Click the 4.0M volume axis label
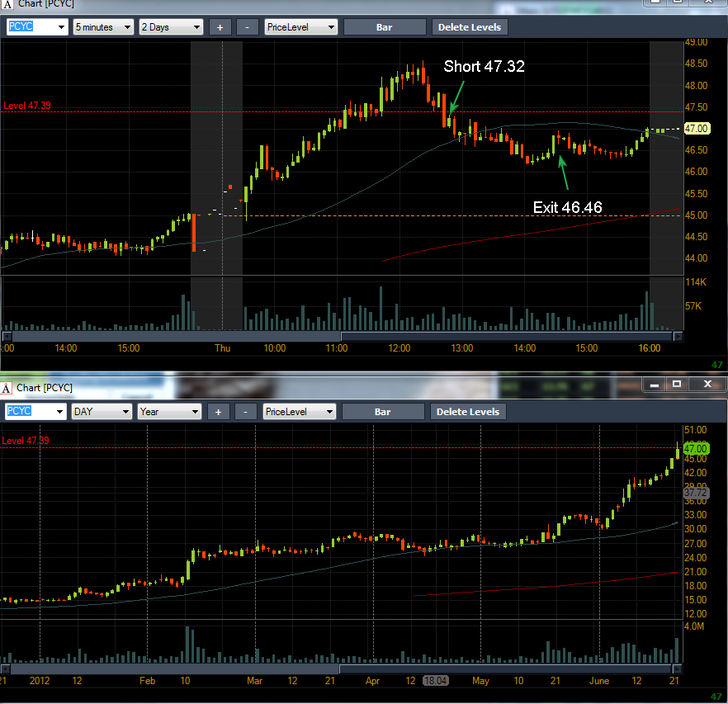Image resolution: width=728 pixels, height=704 pixels. [x=694, y=626]
